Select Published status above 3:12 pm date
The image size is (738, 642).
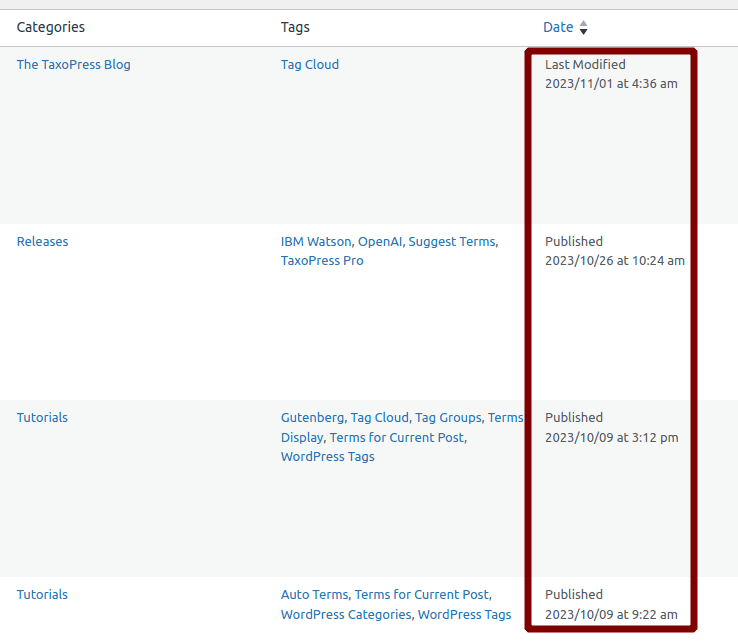(x=574, y=417)
